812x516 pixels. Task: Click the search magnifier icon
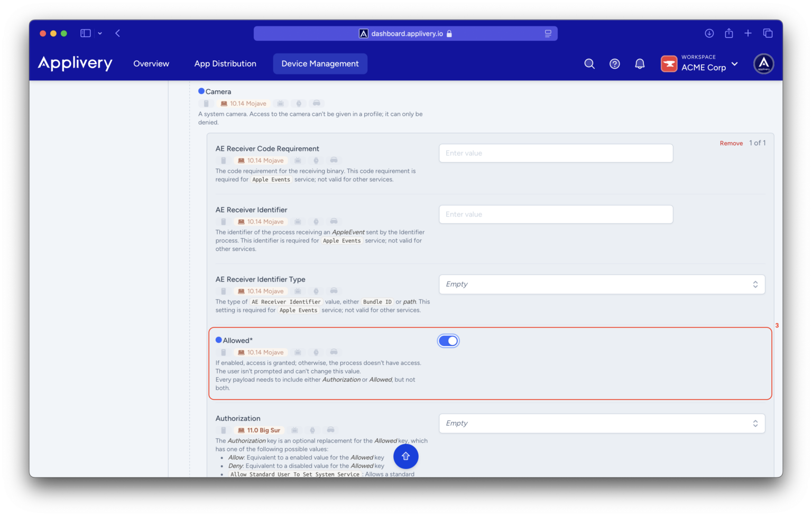point(589,64)
